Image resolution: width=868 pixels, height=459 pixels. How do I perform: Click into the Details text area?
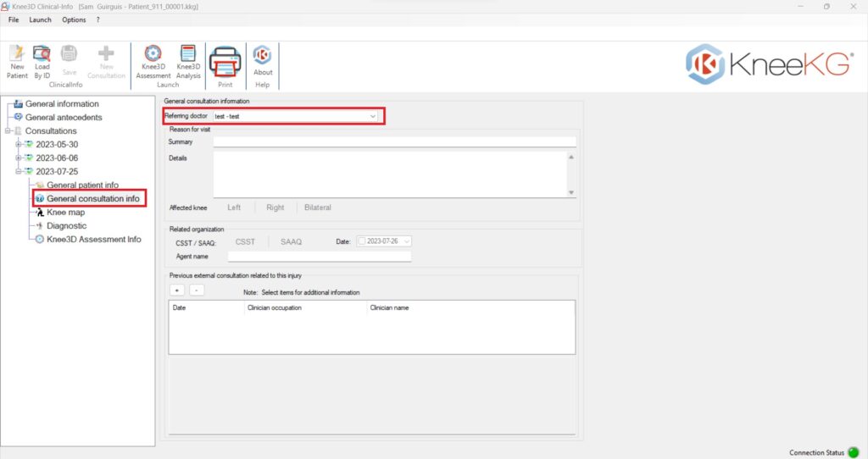390,174
